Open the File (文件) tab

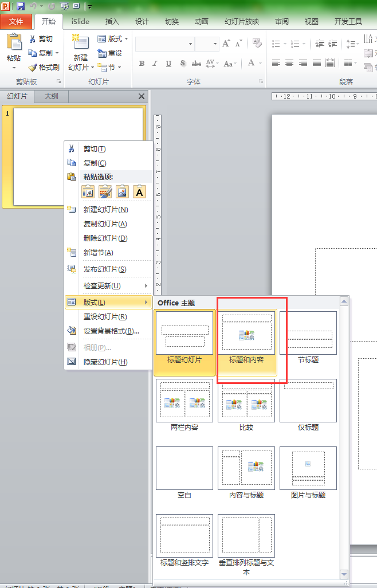(15, 22)
